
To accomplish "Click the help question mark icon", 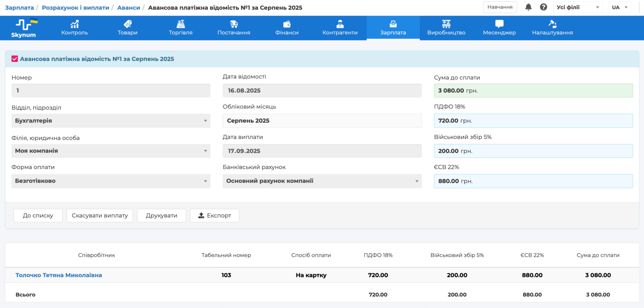I will 544,7.
